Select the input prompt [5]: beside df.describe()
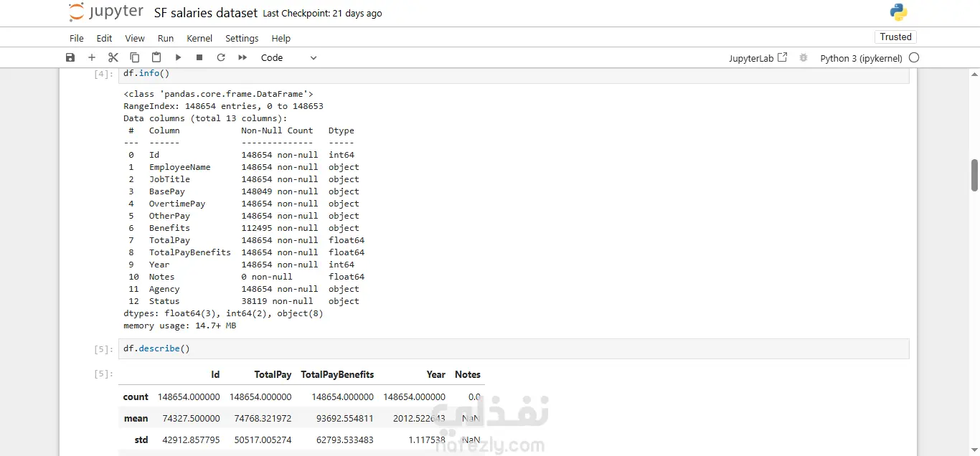 click(103, 349)
